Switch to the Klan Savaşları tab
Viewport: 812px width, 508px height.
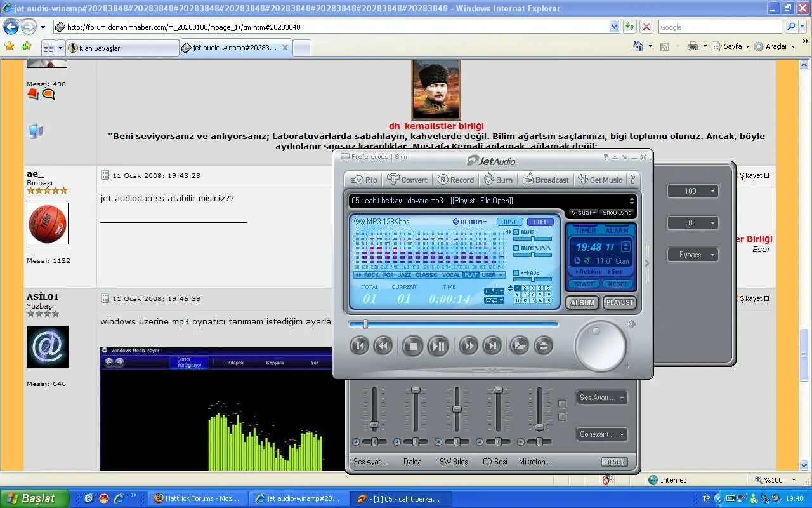(122, 48)
